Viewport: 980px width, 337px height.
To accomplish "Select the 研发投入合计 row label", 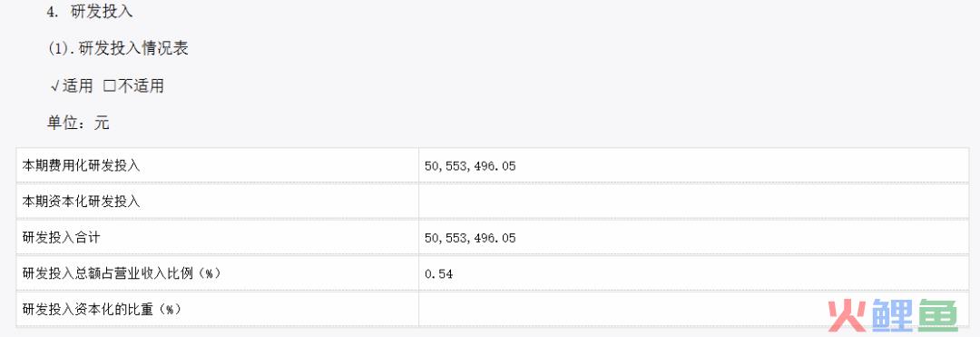I will click(x=62, y=238).
